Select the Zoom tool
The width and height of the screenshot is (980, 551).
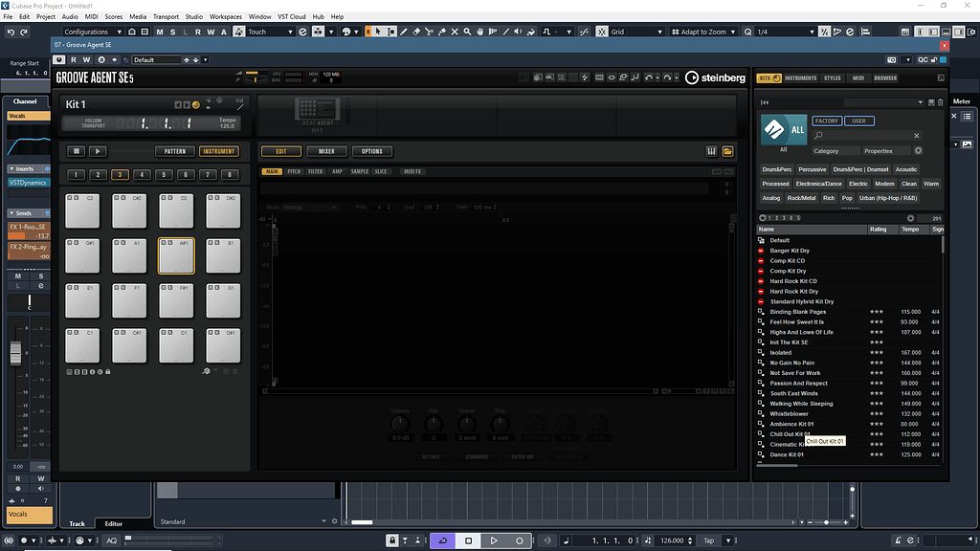pyautogui.click(x=467, y=31)
